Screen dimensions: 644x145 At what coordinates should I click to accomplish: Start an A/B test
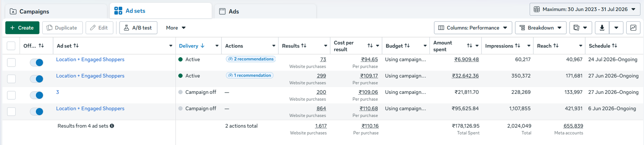coord(138,28)
